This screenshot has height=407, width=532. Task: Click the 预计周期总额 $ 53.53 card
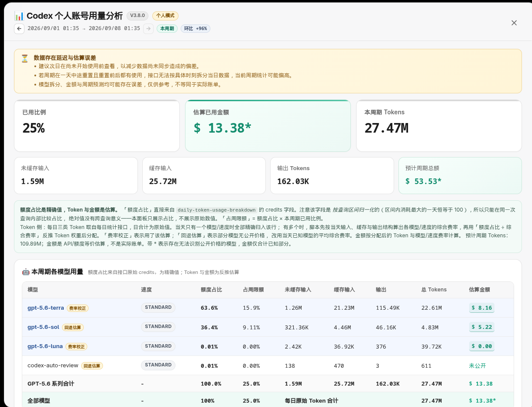point(460,175)
